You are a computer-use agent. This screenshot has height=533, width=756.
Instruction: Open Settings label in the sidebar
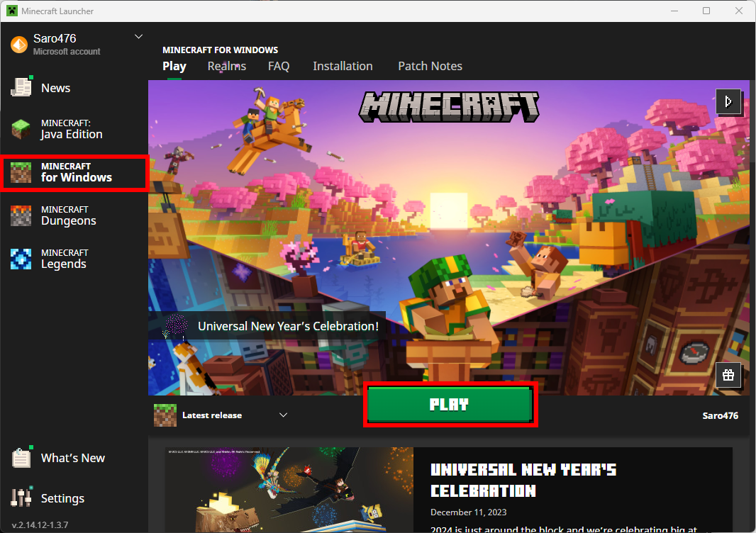62,498
